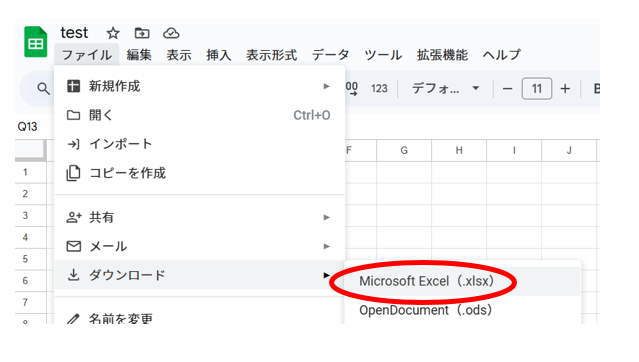Check the cloud save status icon
Viewport: 639px width, 362px height.
(171, 33)
